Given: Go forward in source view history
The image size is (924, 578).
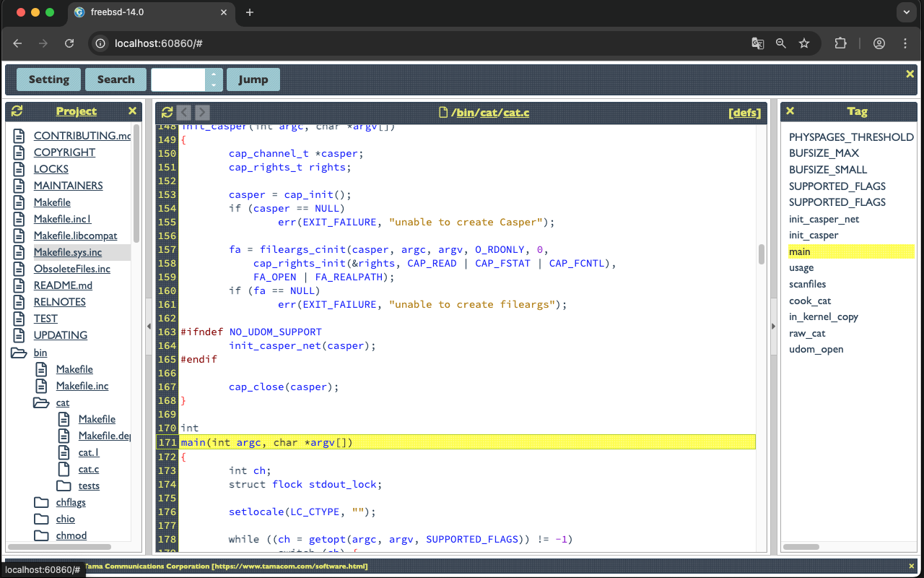Looking at the screenshot, I should tap(202, 112).
